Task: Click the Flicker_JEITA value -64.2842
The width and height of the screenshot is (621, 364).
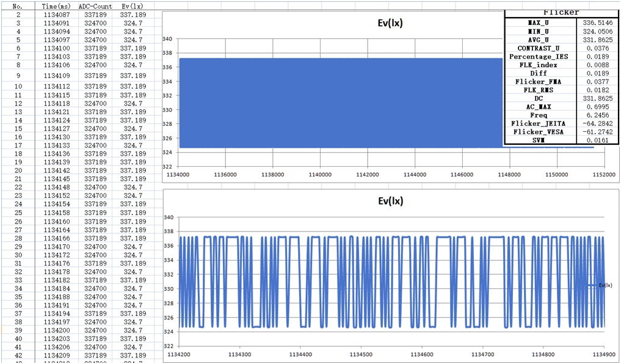Action: pos(597,123)
